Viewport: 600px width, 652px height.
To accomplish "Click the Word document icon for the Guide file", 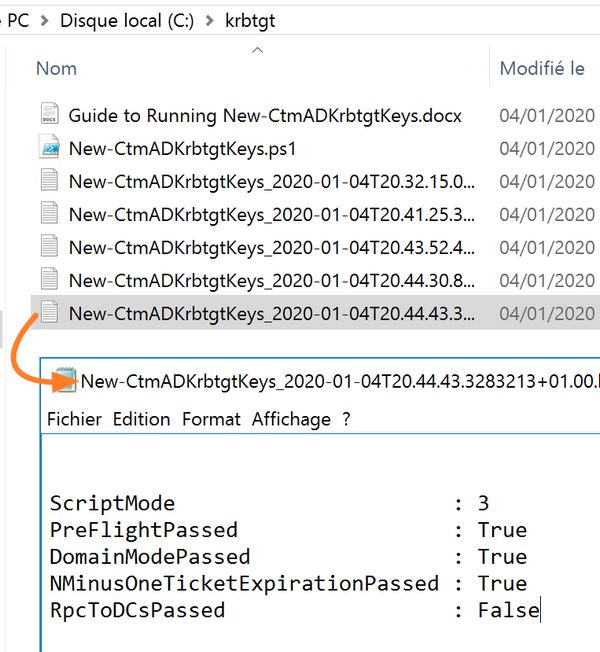I will 49,115.
